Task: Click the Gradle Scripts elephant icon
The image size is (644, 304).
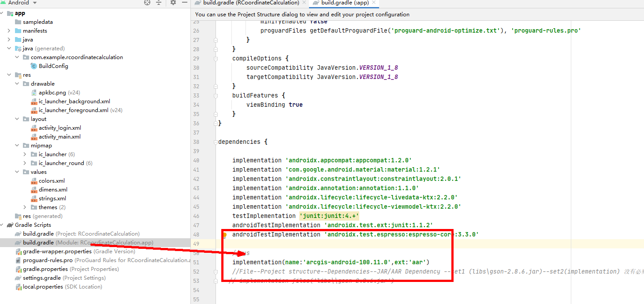Action: (x=10, y=225)
